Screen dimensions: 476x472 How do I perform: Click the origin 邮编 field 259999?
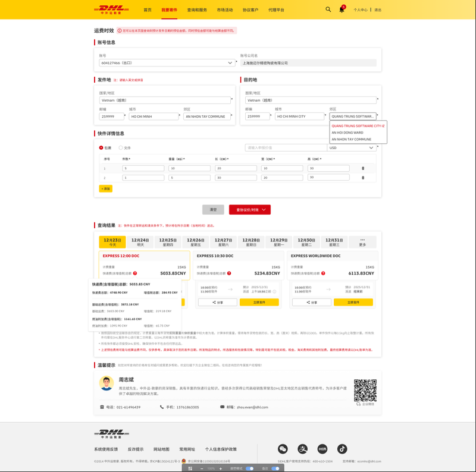click(x=111, y=116)
